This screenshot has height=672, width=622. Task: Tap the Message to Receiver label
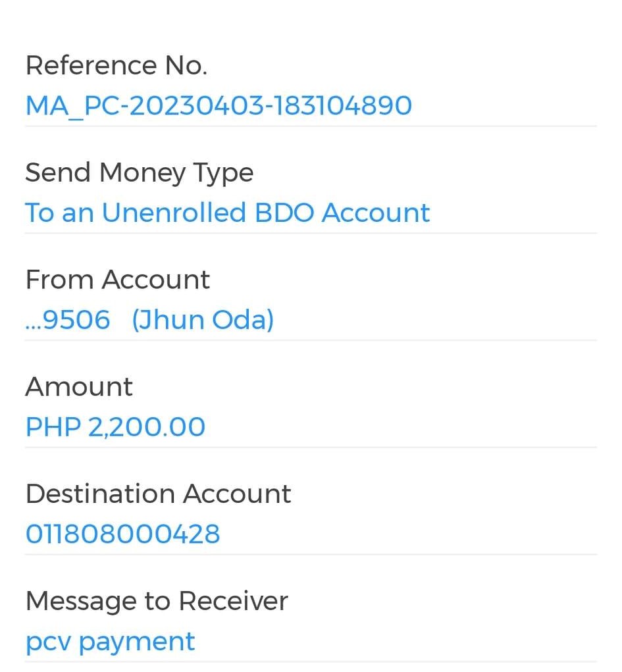click(x=157, y=601)
